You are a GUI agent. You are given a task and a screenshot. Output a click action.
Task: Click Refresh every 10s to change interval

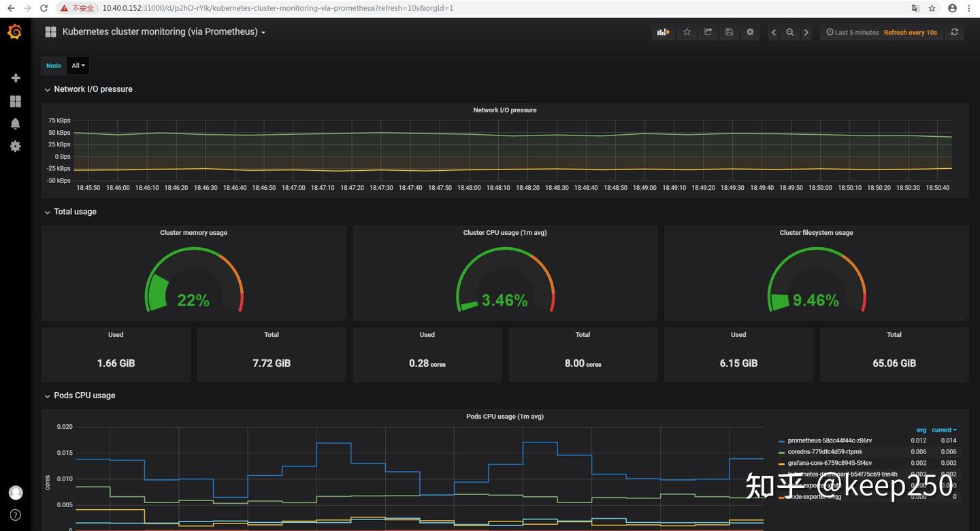[x=910, y=32]
